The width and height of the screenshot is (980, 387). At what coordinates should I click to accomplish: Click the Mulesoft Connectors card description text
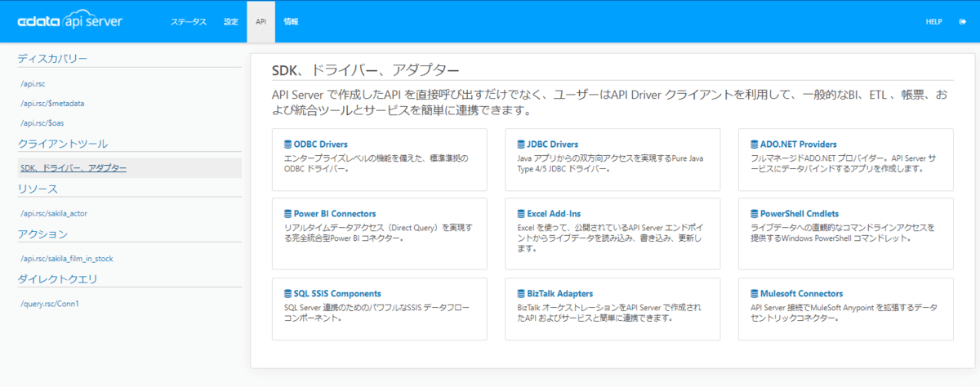click(x=844, y=313)
